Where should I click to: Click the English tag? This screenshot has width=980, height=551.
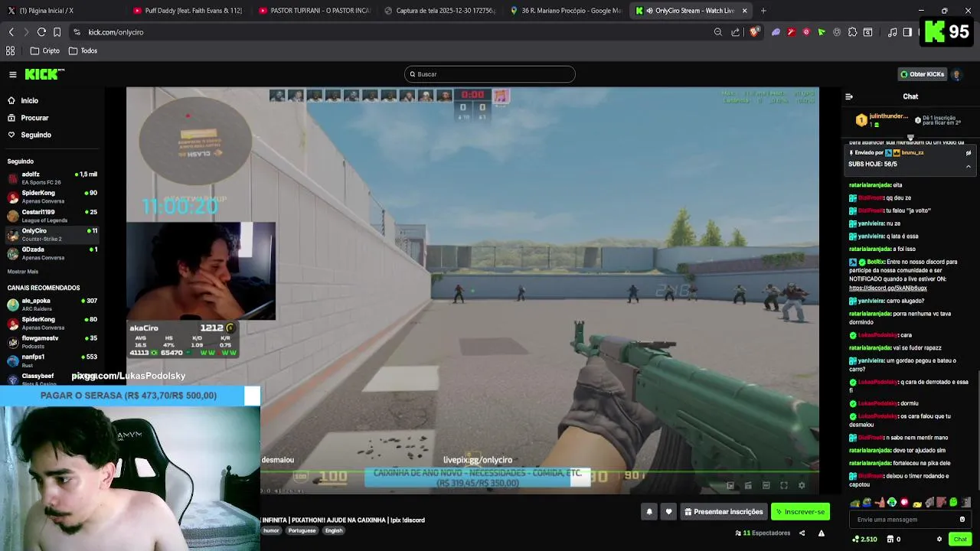pyautogui.click(x=334, y=530)
